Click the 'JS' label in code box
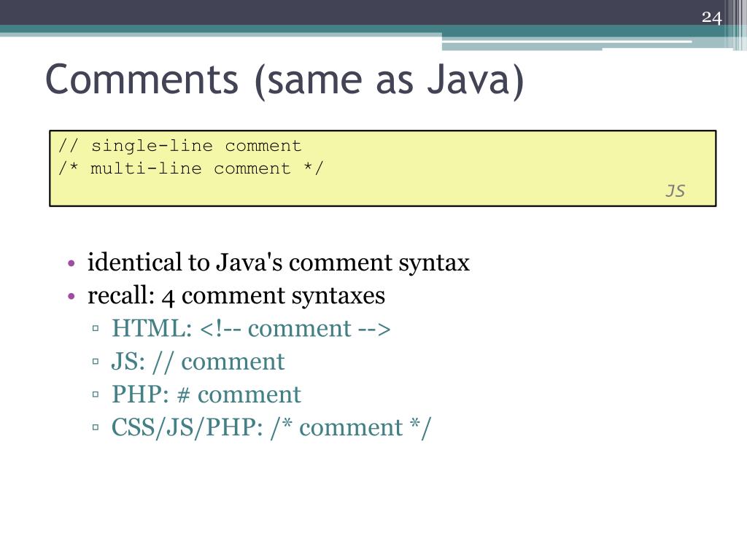This screenshot has height=560, width=747. tap(675, 191)
